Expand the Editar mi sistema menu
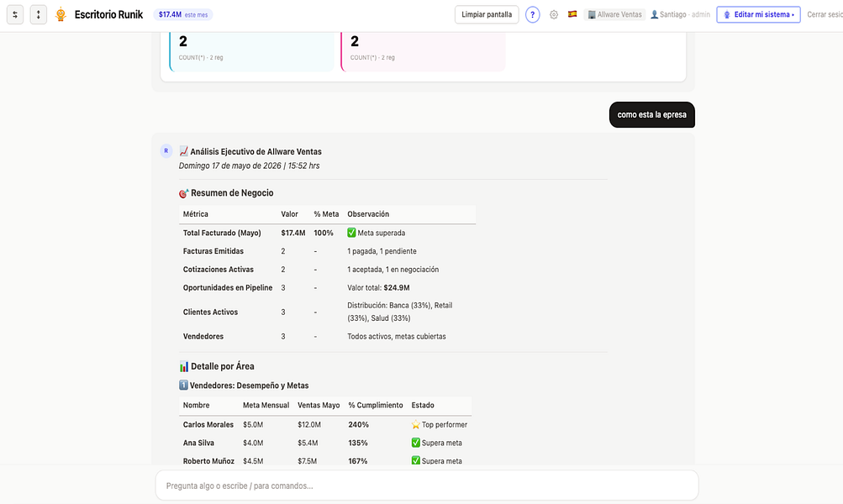The image size is (843, 504). click(x=758, y=14)
